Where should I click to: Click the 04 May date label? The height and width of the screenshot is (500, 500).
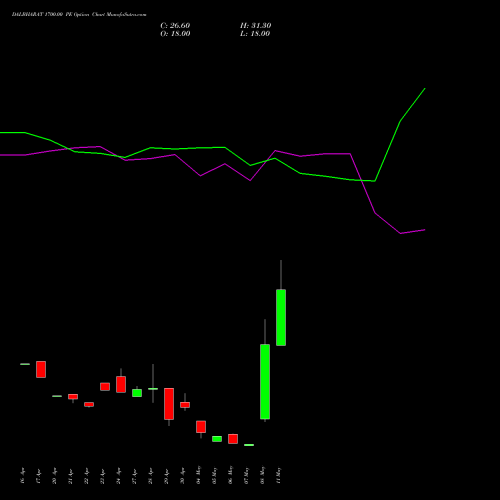(x=199, y=475)
